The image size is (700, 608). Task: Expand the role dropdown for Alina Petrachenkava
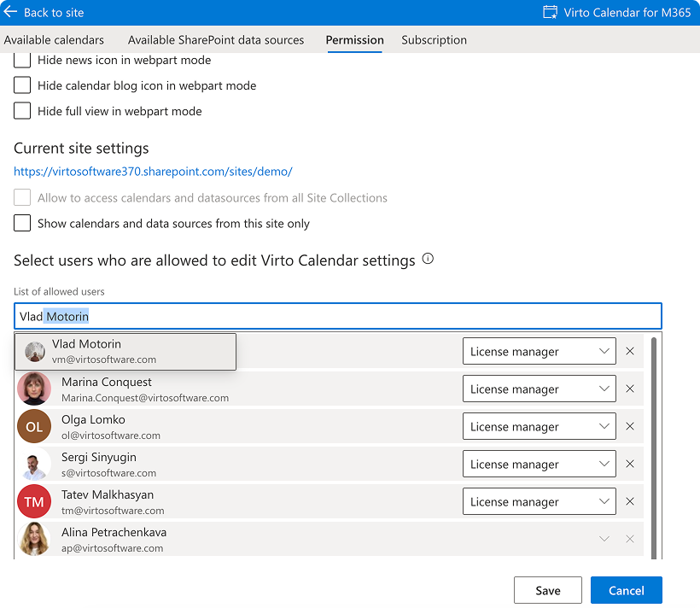(x=604, y=539)
